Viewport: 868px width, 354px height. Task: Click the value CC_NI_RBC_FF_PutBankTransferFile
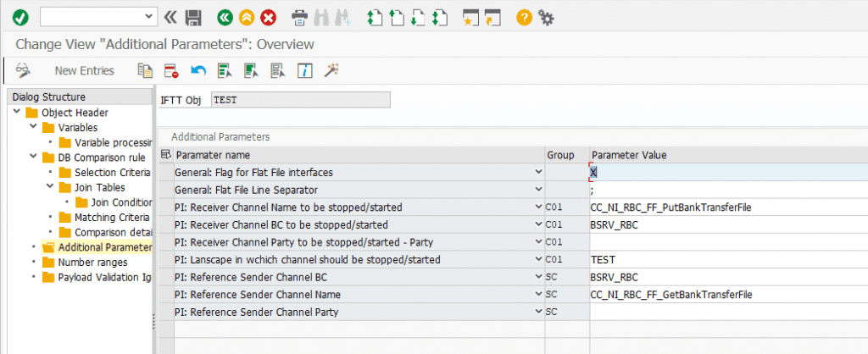click(x=670, y=207)
